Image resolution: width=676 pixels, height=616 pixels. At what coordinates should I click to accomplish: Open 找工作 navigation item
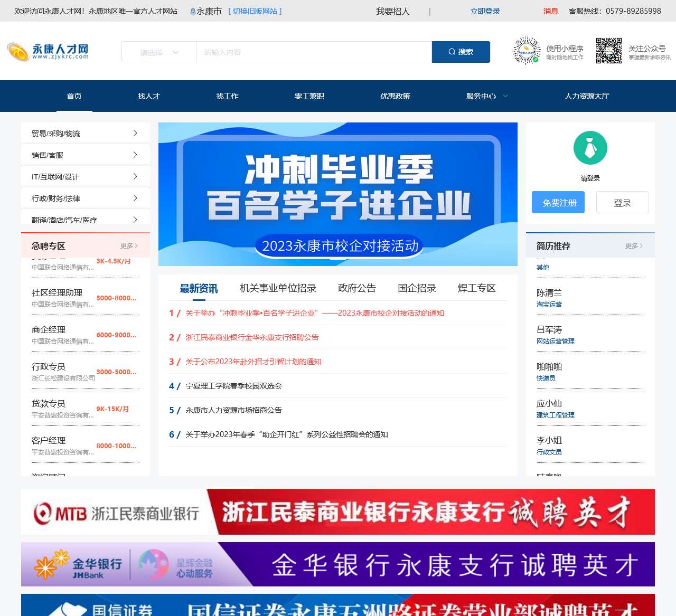pos(227,96)
